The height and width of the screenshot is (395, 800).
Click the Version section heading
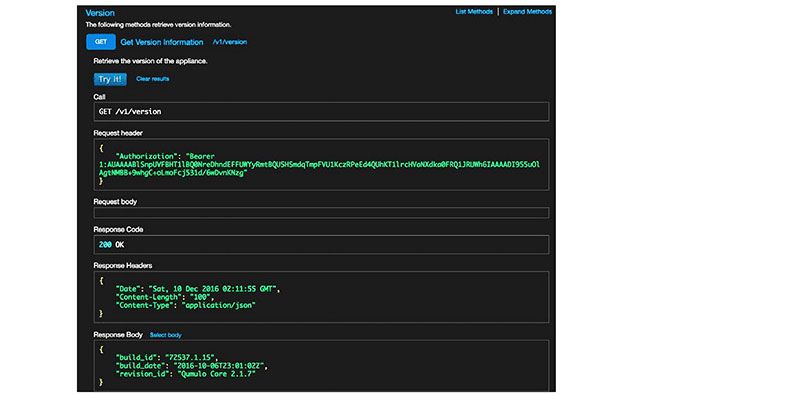click(x=100, y=13)
